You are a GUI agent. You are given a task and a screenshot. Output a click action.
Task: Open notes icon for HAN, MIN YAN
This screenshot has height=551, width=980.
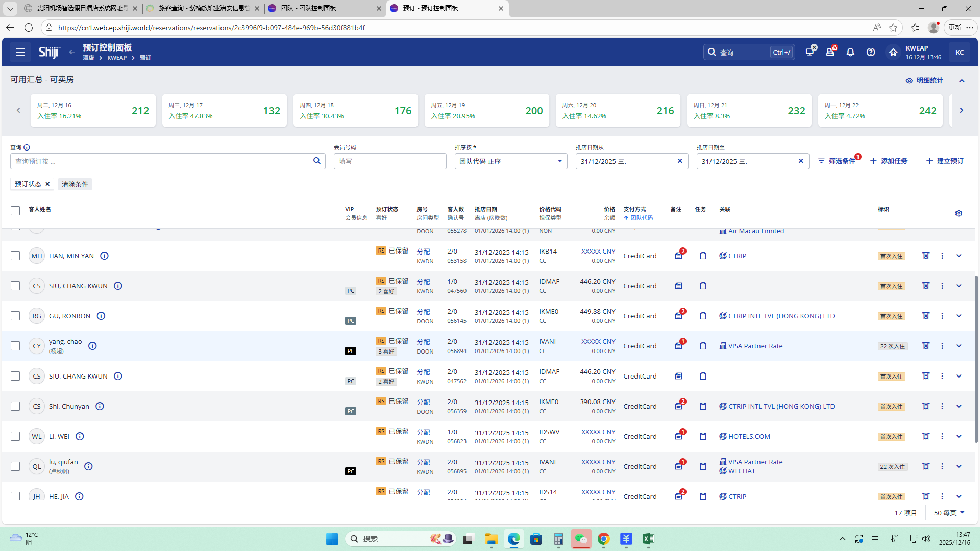click(x=678, y=256)
